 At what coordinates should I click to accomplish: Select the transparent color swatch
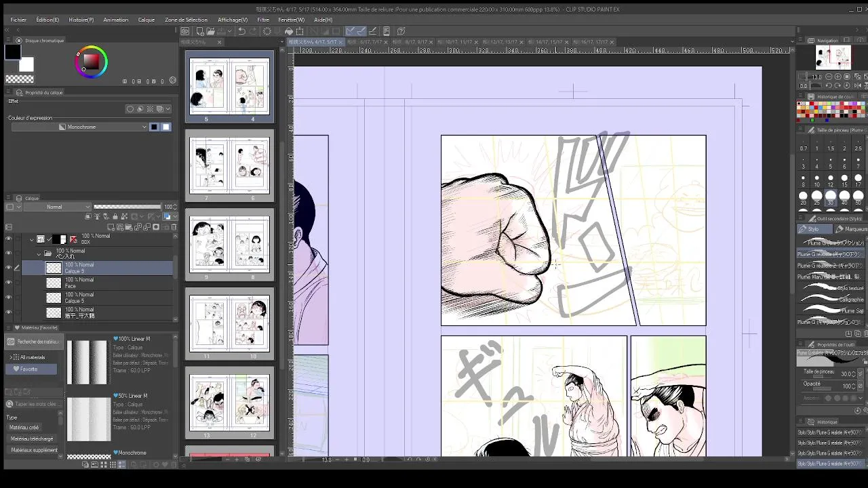click(x=20, y=79)
